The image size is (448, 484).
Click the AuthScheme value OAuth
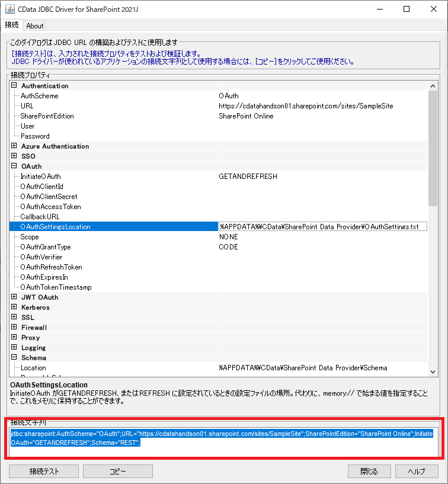[x=229, y=96]
